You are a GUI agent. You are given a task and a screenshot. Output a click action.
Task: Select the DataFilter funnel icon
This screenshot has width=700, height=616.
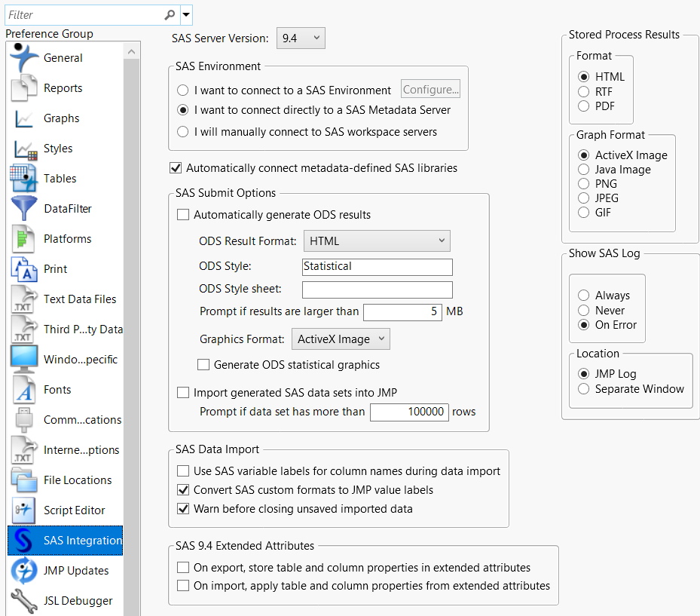(24, 209)
